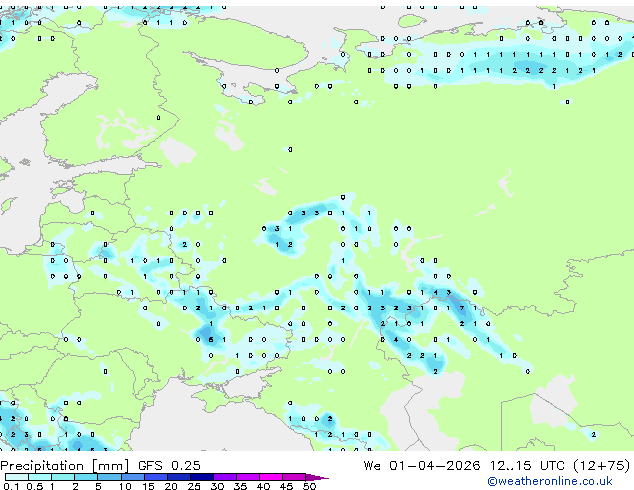The height and width of the screenshot is (490, 634).
Task: Click the 0.5–1 mm legend color swatch
Action: [40, 477]
